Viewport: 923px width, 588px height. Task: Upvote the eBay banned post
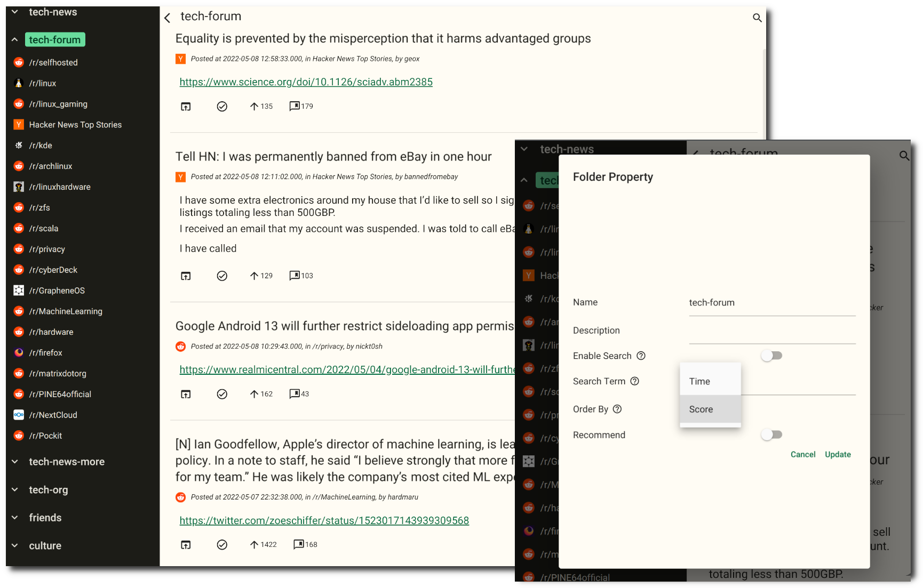(254, 276)
